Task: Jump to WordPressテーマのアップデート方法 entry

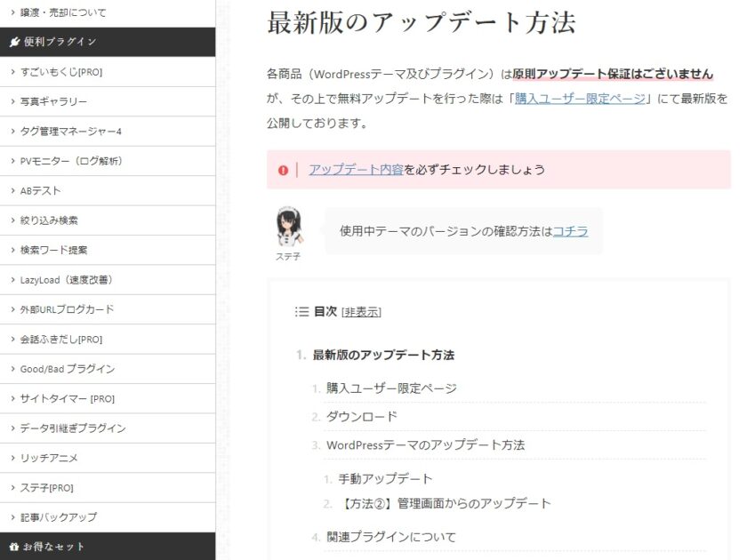Action: pos(425,445)
